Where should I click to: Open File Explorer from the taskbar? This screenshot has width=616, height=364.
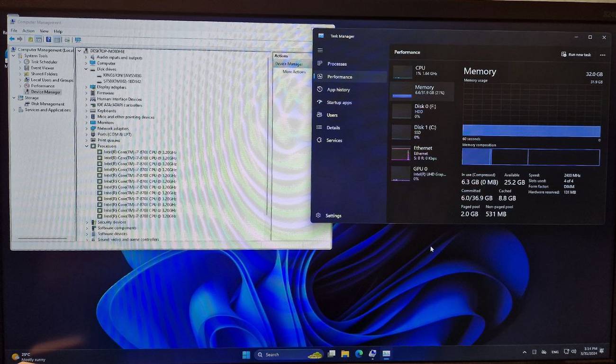[345, 354]
